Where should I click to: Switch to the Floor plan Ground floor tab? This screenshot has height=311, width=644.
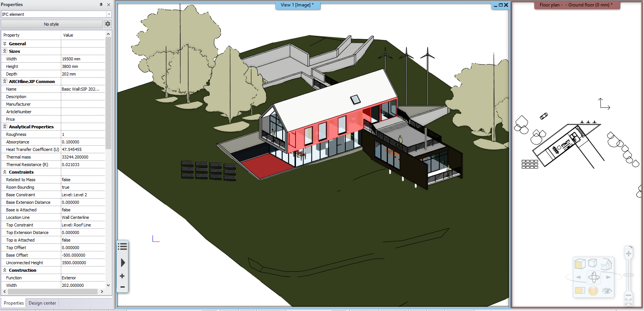point(576,5)
